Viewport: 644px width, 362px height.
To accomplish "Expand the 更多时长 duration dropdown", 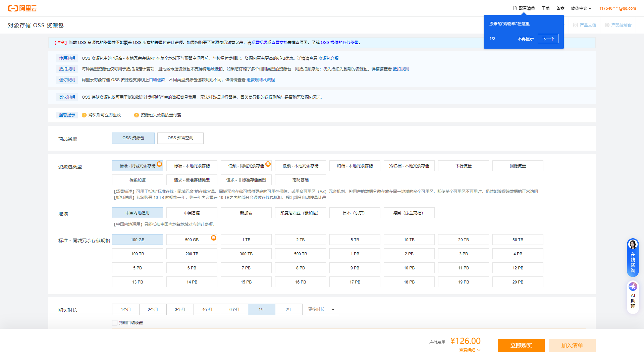I will 322,309.
